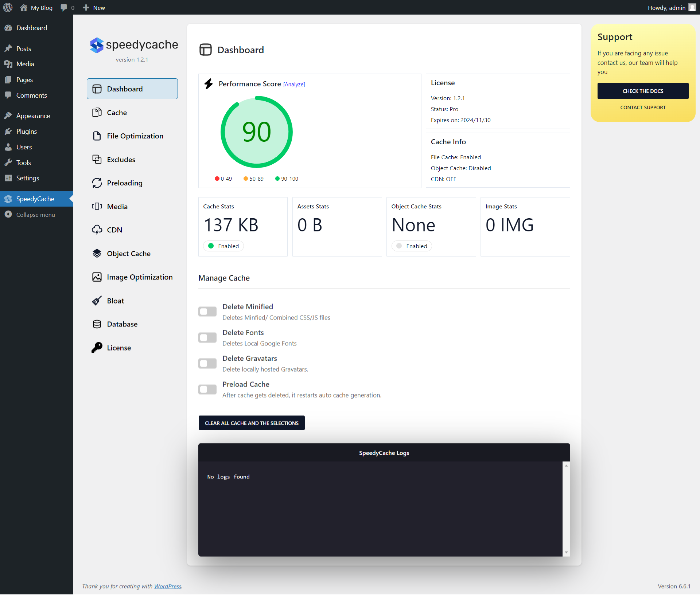The width and height of the screenshot is (700, 595).
Task: Open the Dashboard tab in SpeedyCache menu
Action: 132,89
